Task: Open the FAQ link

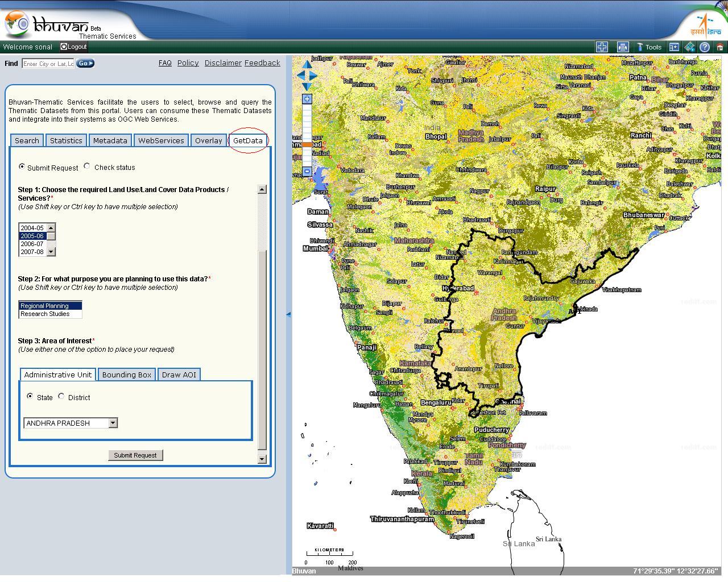Action: click(x=165, y=63)
